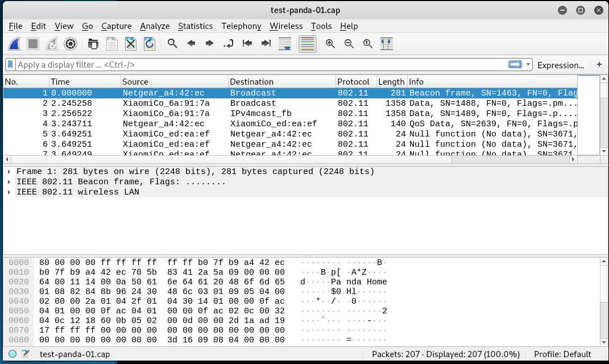The height and width of the screenshot is (364, 609).
Task: Click Profile: Default in status bar
Action: click(x=562, y=354)
